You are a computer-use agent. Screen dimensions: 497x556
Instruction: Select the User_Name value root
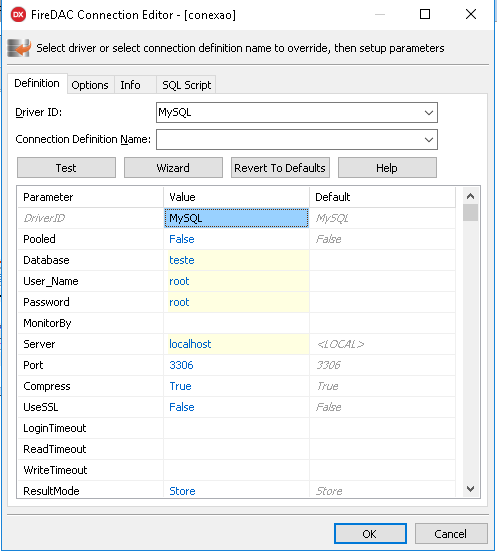click(x=236, y=281)
